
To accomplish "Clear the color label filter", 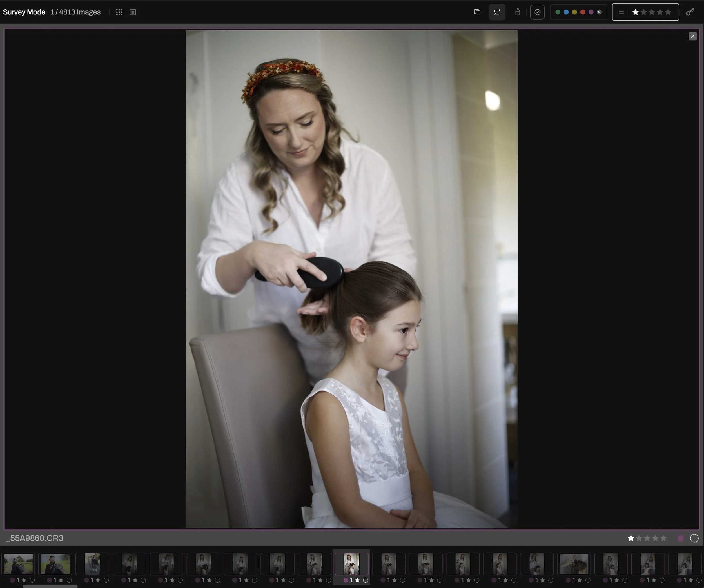I will [x=600, y=12].
